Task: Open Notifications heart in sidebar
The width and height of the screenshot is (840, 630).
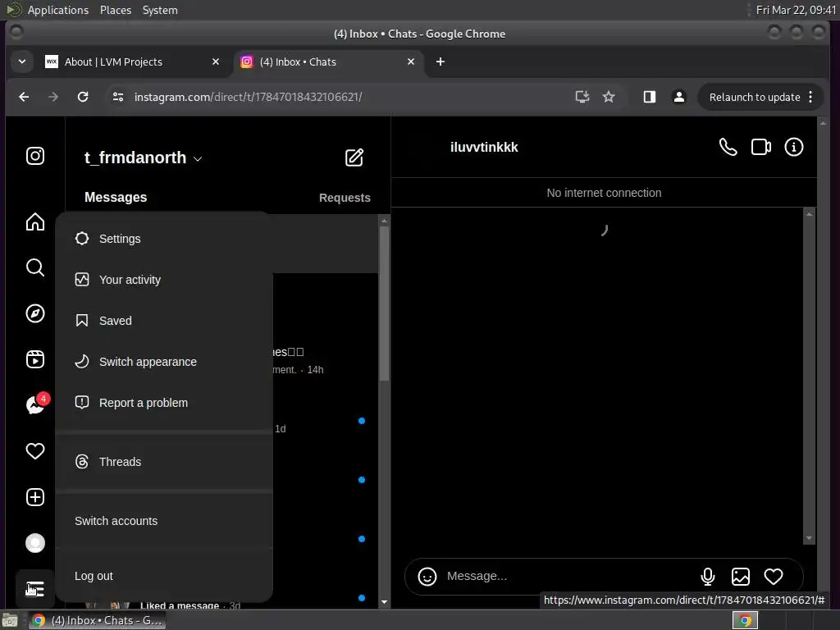Action: pos(35,451)
